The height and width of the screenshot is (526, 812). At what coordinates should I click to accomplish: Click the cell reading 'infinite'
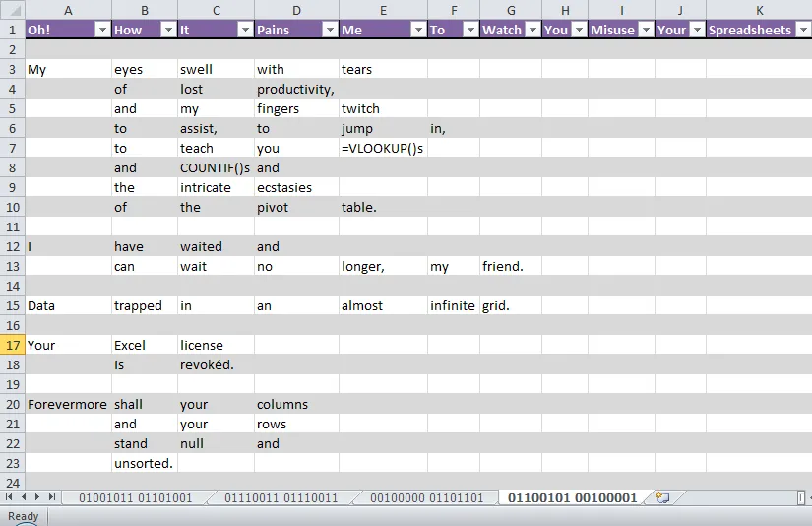(x=454, y=305)
